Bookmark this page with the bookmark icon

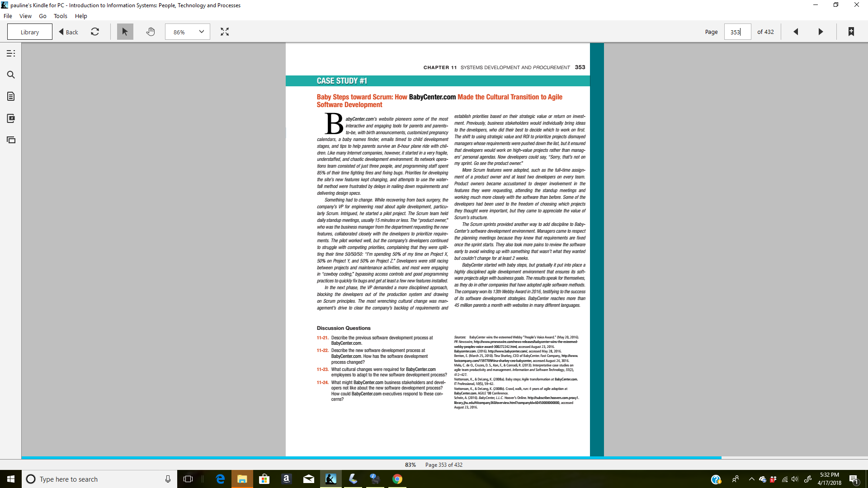pyautogui.click(x=851, y=32)
